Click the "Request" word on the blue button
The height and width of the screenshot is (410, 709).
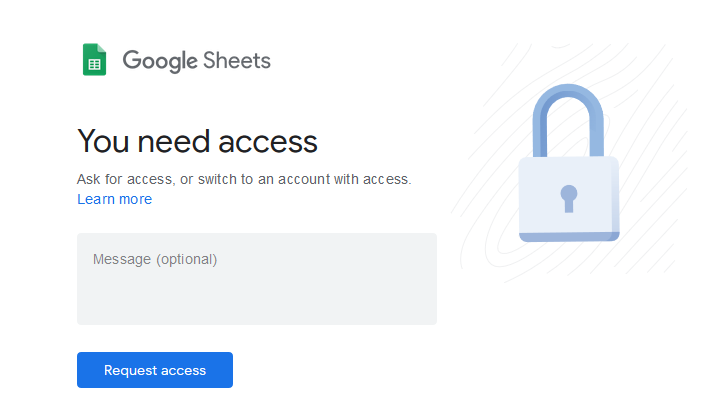point(129,370)
